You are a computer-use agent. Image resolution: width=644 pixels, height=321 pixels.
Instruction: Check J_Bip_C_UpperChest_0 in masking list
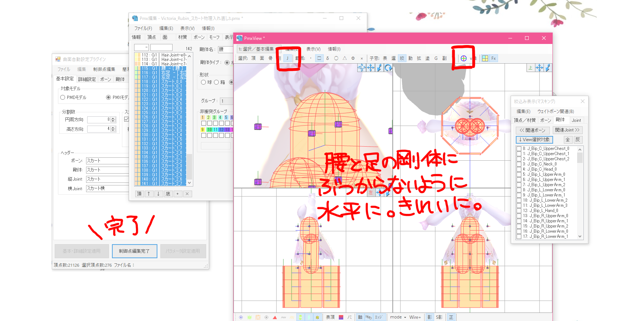point(519,148)
